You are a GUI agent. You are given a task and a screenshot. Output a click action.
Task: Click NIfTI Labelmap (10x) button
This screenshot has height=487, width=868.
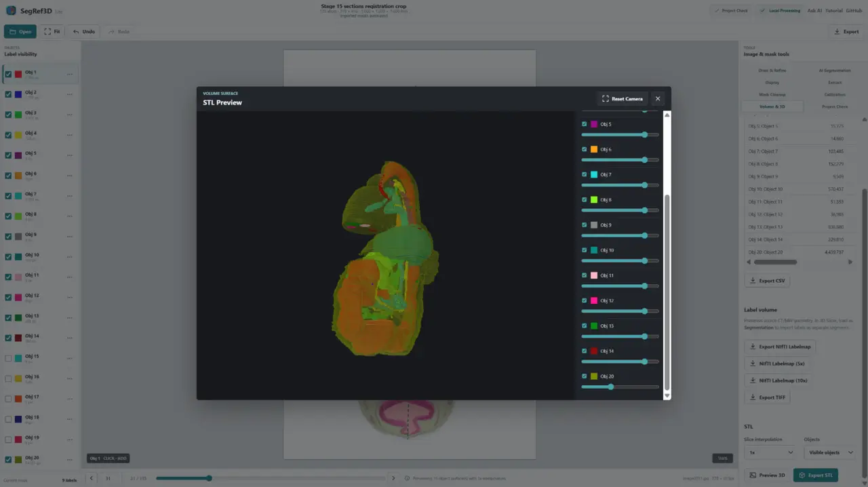778,381
